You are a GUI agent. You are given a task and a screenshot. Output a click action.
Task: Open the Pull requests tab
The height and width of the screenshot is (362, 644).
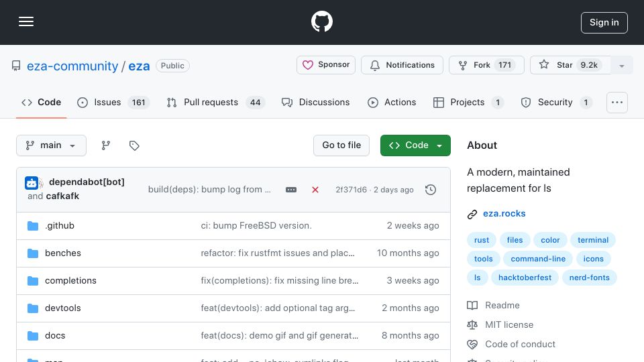[x=216, y=102]
